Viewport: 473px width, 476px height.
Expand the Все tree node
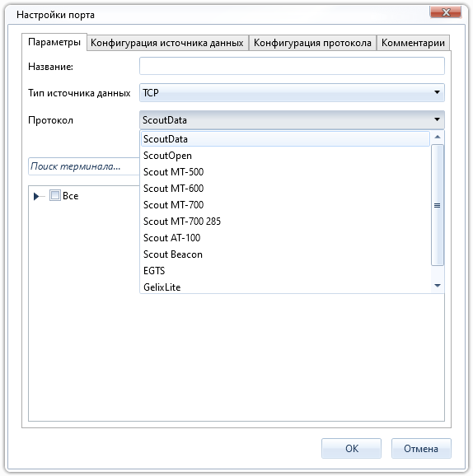[x=36, y=196]
